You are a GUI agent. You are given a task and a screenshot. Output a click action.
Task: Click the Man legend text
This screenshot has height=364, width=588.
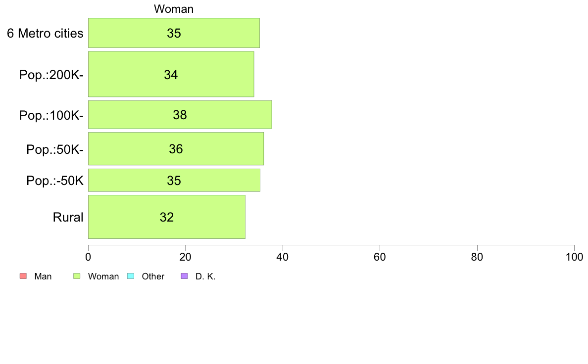coord(43,276)
